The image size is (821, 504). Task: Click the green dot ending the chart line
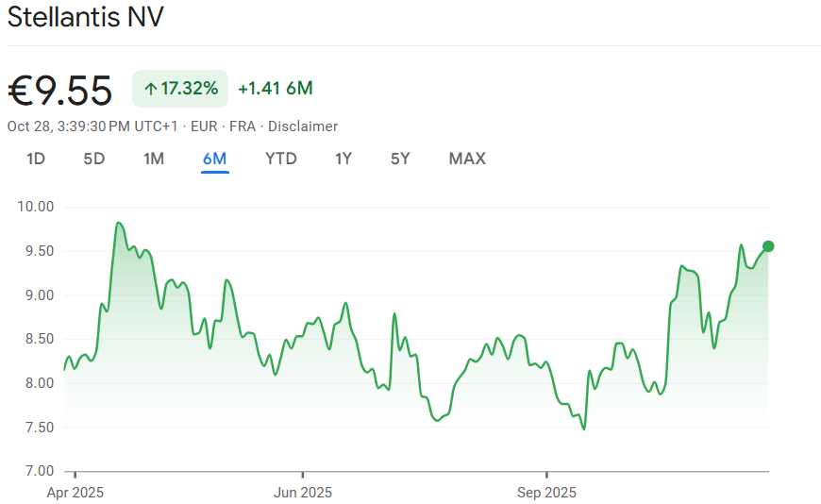(768, 246)
